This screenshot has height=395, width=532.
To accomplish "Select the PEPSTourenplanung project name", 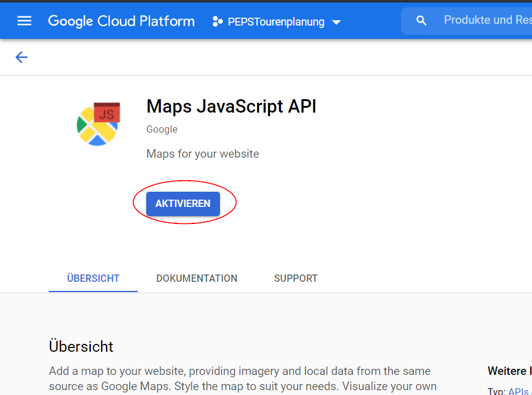I will [x=275, y=22].
